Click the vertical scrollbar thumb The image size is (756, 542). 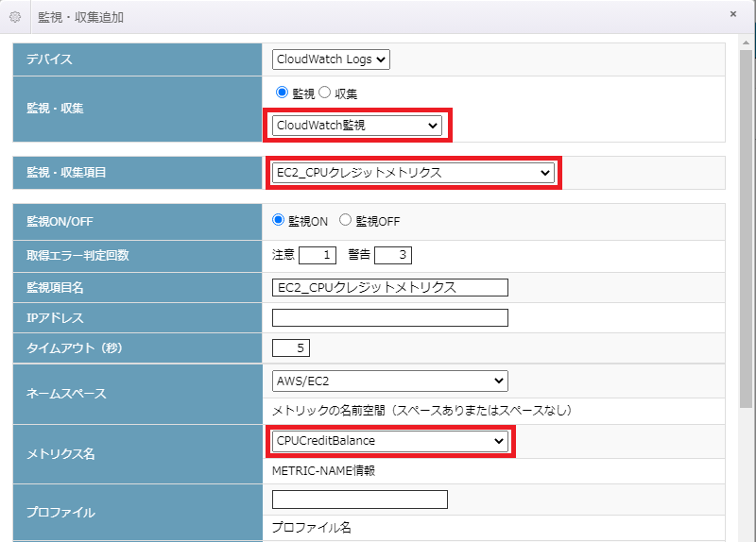pyautogui.click(x=746, y=229)
